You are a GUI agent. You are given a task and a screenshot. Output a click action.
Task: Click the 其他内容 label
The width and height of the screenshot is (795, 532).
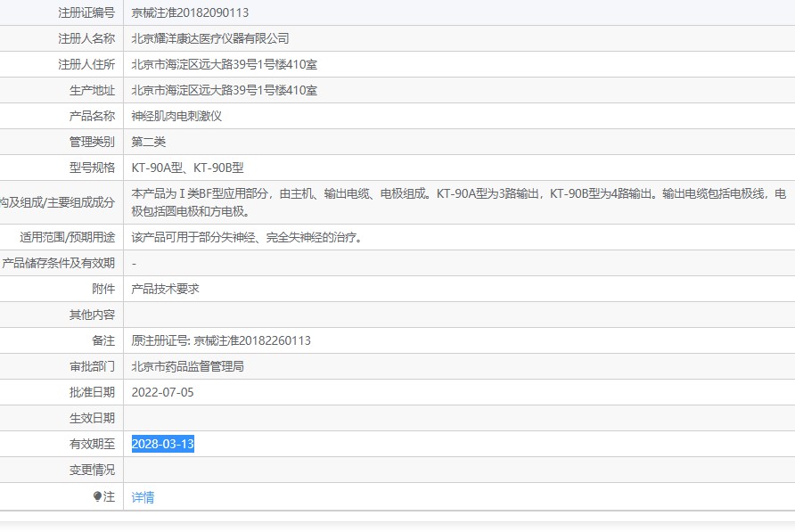[93, 315]
